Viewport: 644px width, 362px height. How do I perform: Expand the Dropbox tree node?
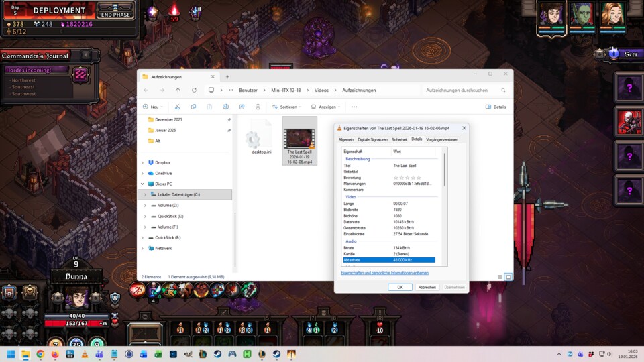coord(142,162)
